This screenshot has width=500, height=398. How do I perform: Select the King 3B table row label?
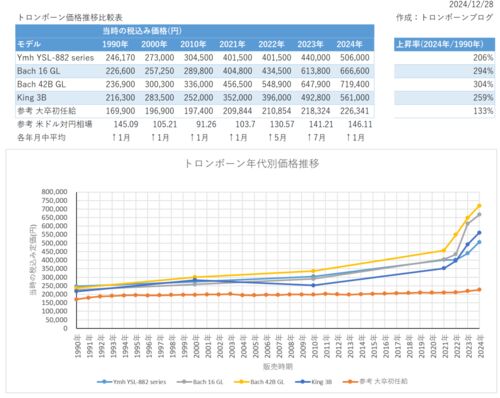[x=32, y=98]
